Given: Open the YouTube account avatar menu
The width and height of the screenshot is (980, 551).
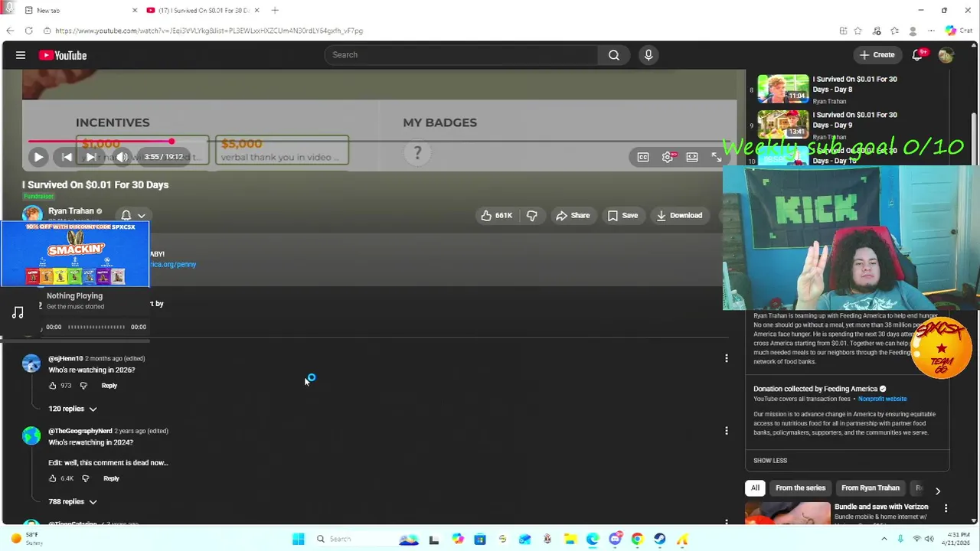Looking at the screenshot, I should 946,55.
